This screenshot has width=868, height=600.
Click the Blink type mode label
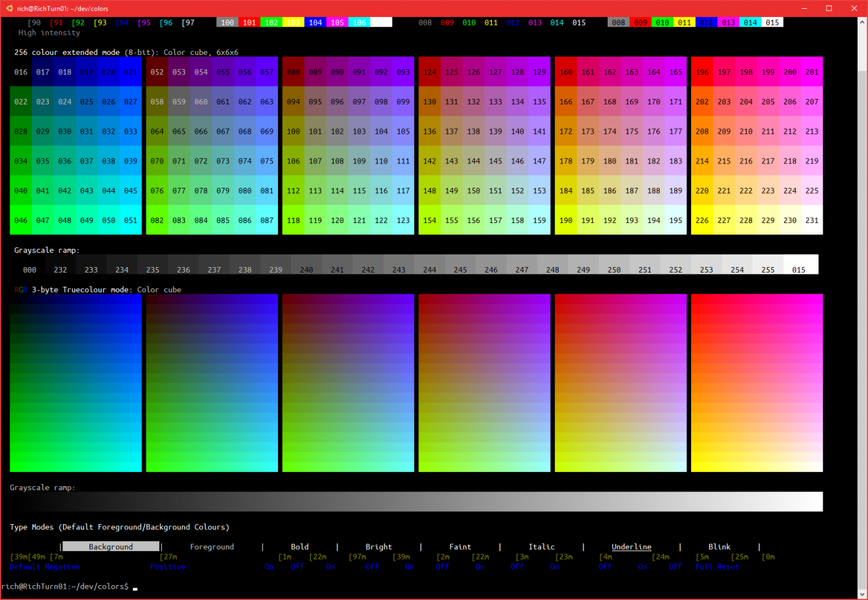pyautogui.click(x=719, y=546)
